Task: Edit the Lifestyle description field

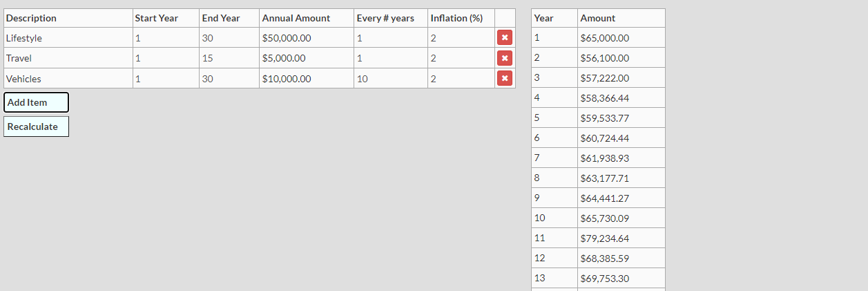Action: 68,38
